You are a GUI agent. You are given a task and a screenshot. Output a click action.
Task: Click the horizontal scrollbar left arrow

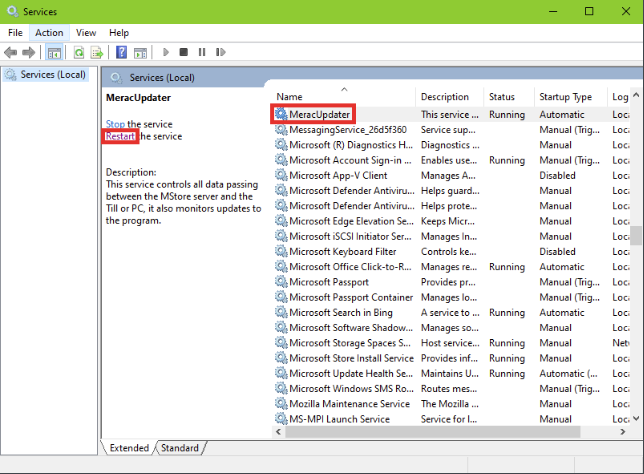[278, 432]
